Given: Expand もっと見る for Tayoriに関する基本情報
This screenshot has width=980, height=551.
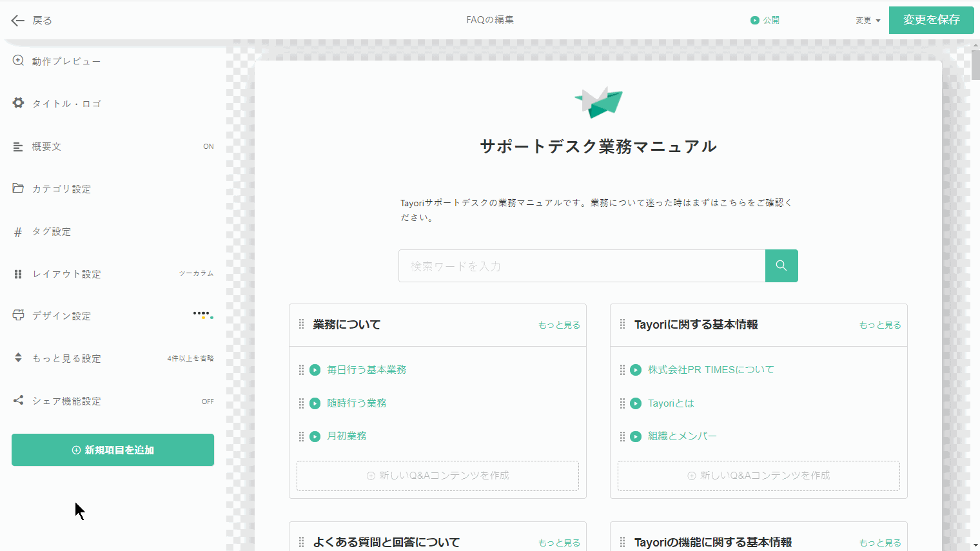Looking at the screenshot, I should point(879,325).
